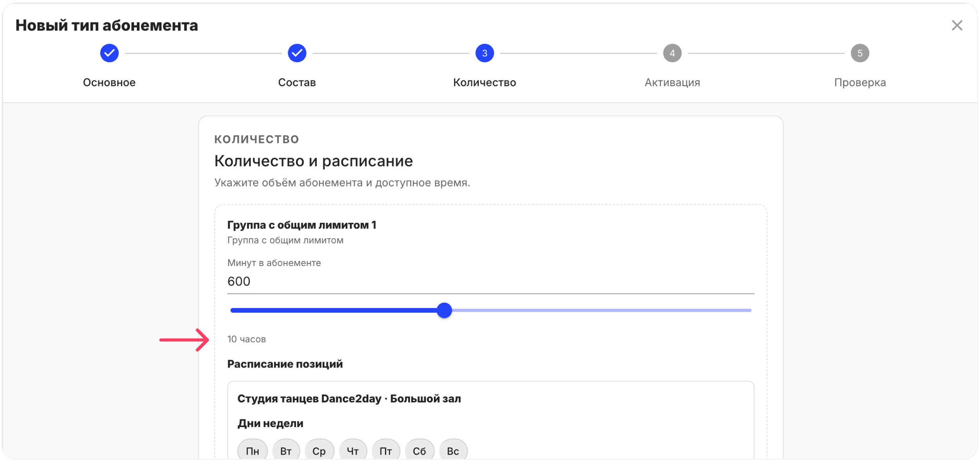Click the gray subtitle 'Группа с общим лимитом'
Viewport: 980px width, 462px height.
pos(285,240)
